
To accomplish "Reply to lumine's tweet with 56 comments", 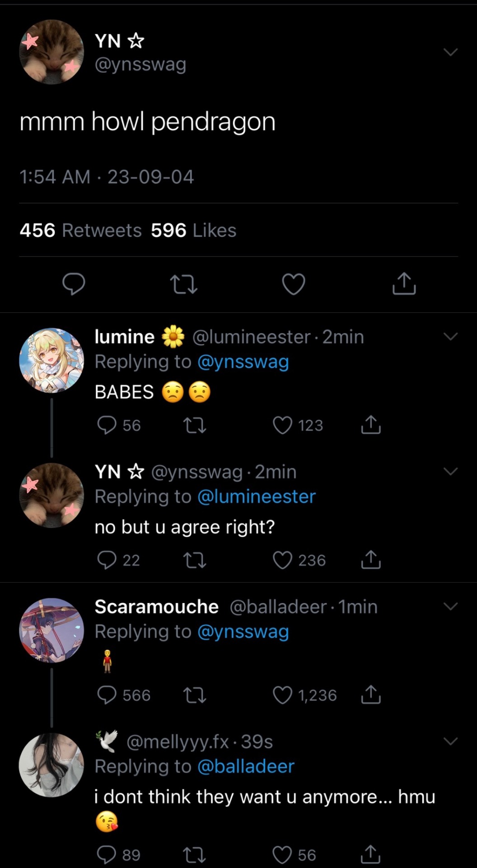I will pos(107,425).
